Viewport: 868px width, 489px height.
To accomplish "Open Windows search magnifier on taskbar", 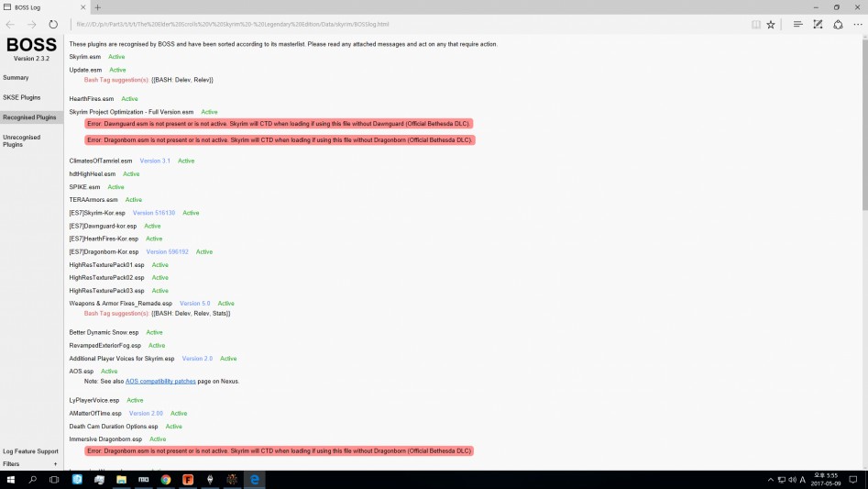I will tap(32, 480).
